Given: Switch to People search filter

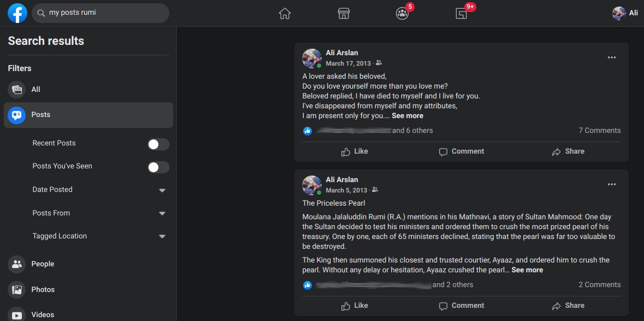Looking at the screenshot, I should pos(43,264).
